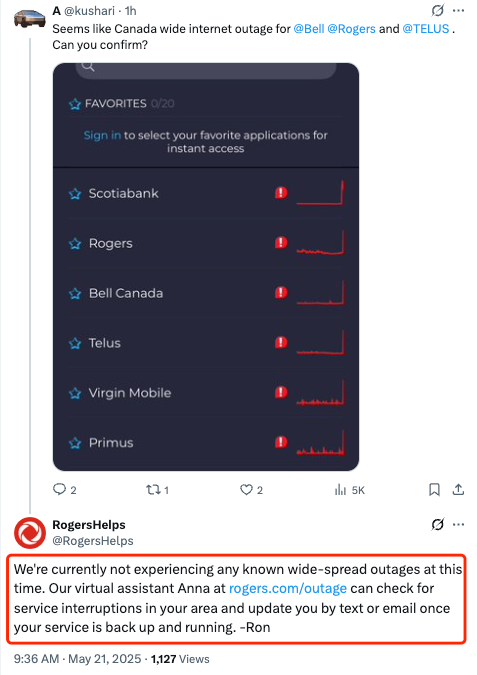Screen dimensions: 477x675
Task: Toggle favorite star for Bell Canada
Action: [75, 294]
